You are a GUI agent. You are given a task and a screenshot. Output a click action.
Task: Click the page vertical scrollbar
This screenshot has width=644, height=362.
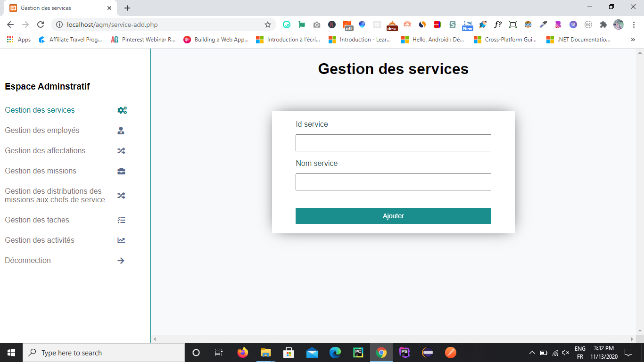640,192
